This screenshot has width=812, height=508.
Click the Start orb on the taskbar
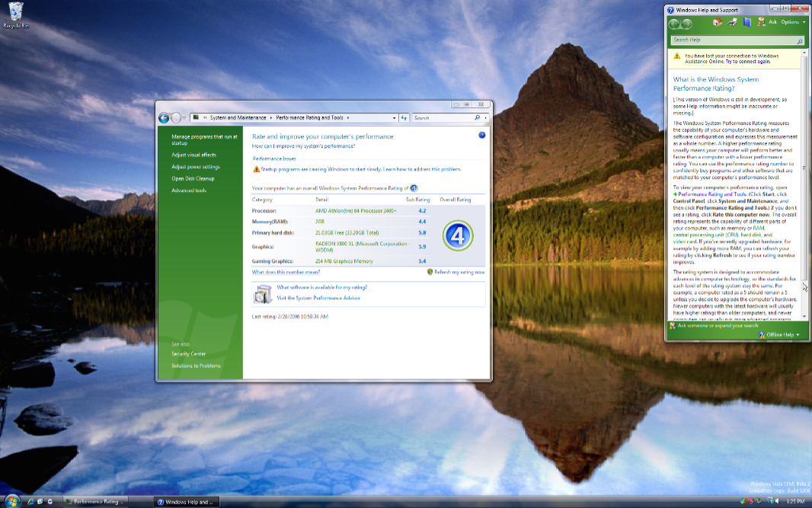click(13, 501)
